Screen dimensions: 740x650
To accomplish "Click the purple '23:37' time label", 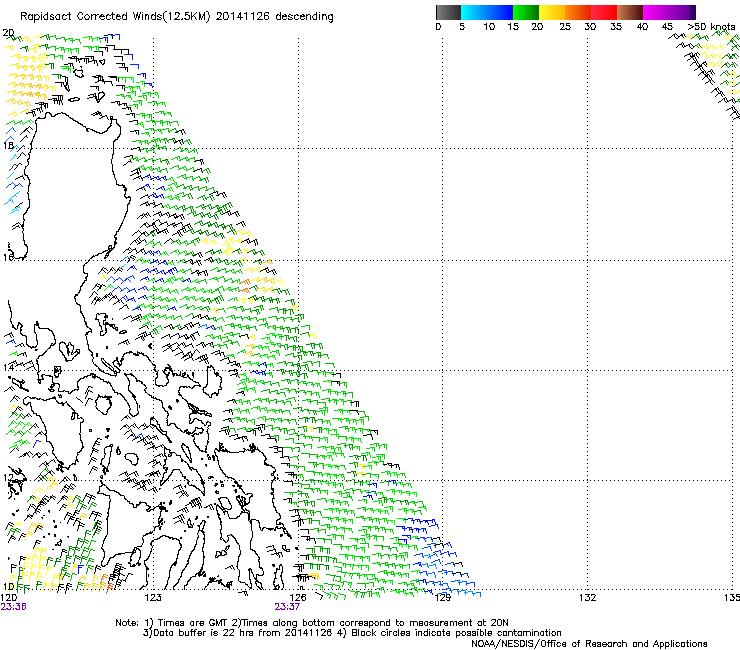I will click(287, 607).
